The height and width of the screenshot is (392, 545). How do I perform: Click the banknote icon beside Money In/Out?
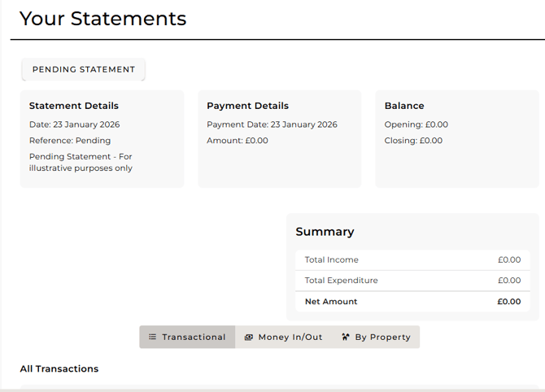(249, 338)
